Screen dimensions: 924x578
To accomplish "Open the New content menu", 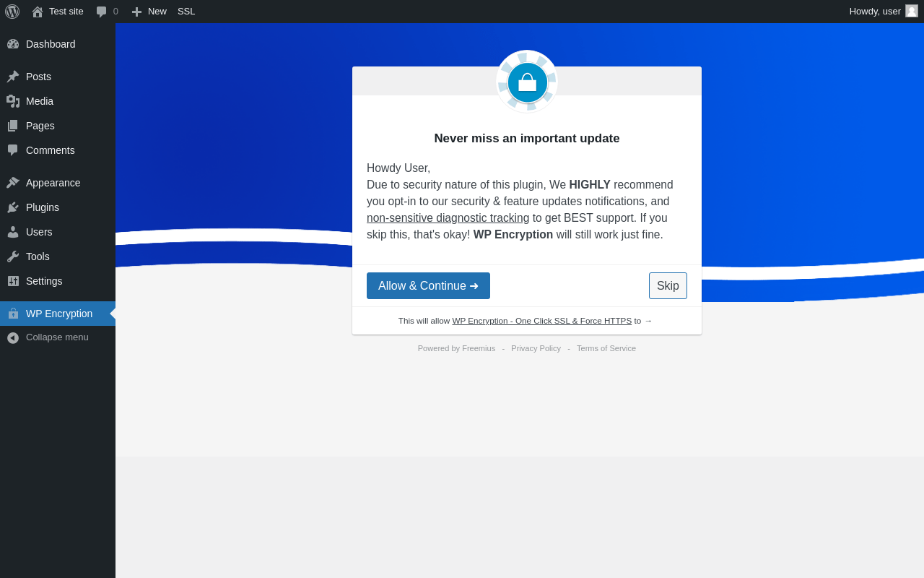I will coord(149,12).
